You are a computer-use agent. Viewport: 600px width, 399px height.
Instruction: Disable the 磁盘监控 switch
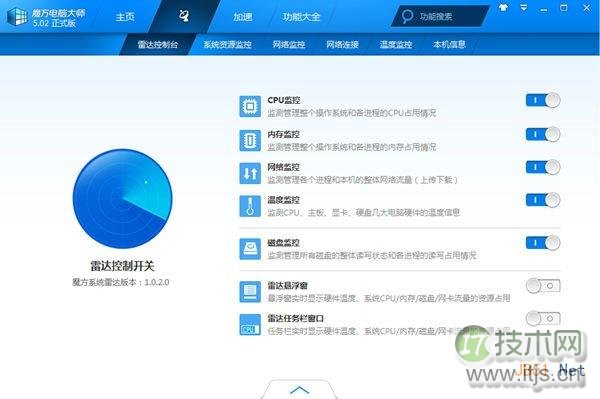[543, 243]
